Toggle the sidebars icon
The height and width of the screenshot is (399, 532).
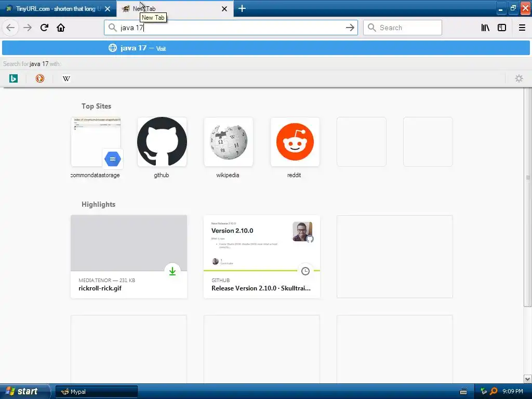tap(502, 28)
